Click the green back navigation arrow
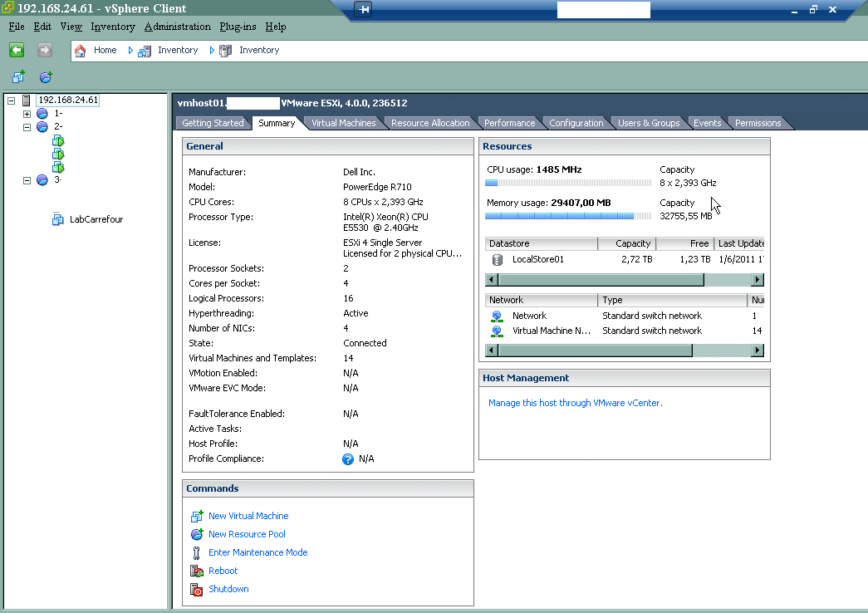The image size is (868, 613). coord(17,51)
